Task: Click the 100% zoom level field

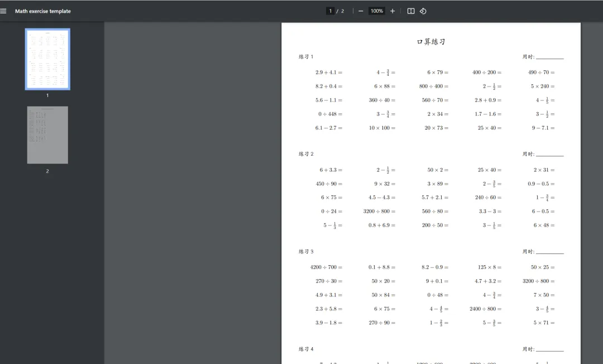Action: click(x=377, y=11)
